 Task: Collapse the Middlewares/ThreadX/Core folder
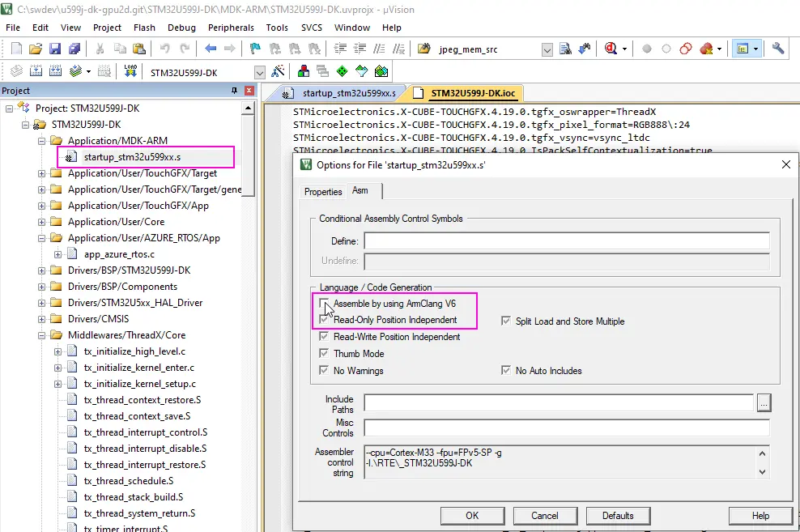(42, 335)
